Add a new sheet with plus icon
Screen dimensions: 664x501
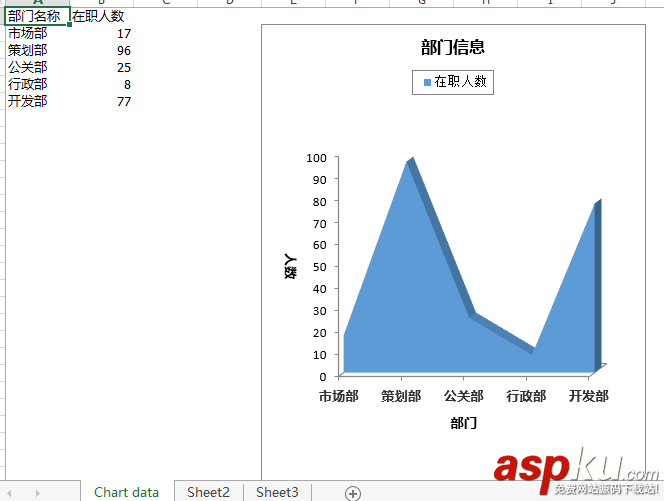[x=353, y=493]
